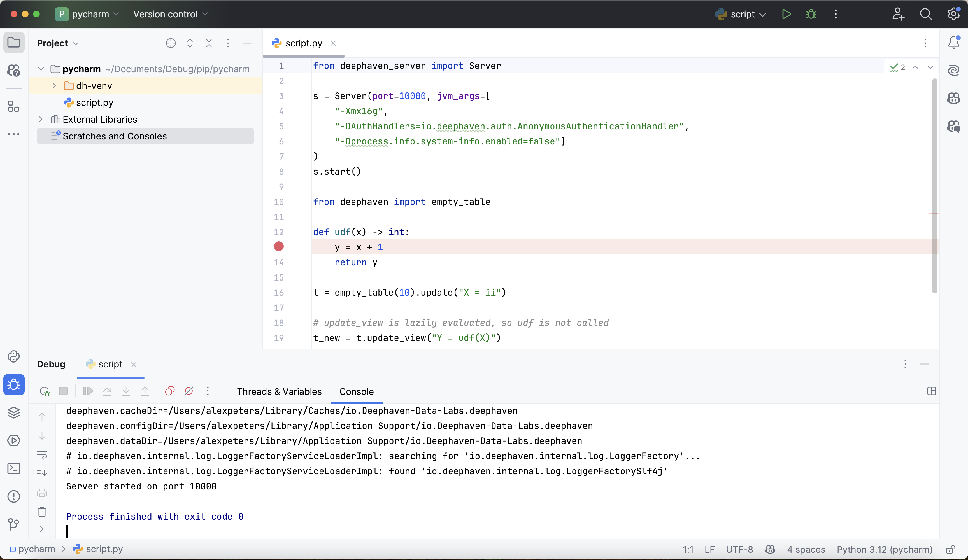The height and width of the screenshot is (560, 968).
Task: Remove breakpoint on line 13
Action: 279,247
